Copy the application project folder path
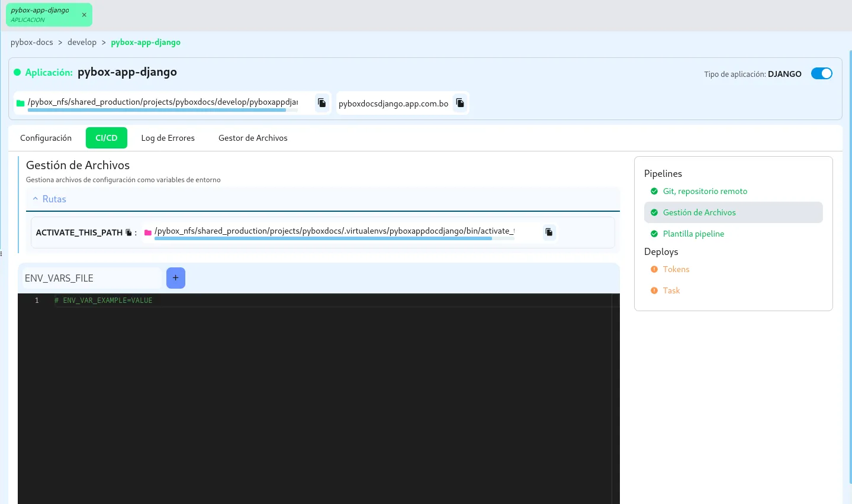 [322, 103]
